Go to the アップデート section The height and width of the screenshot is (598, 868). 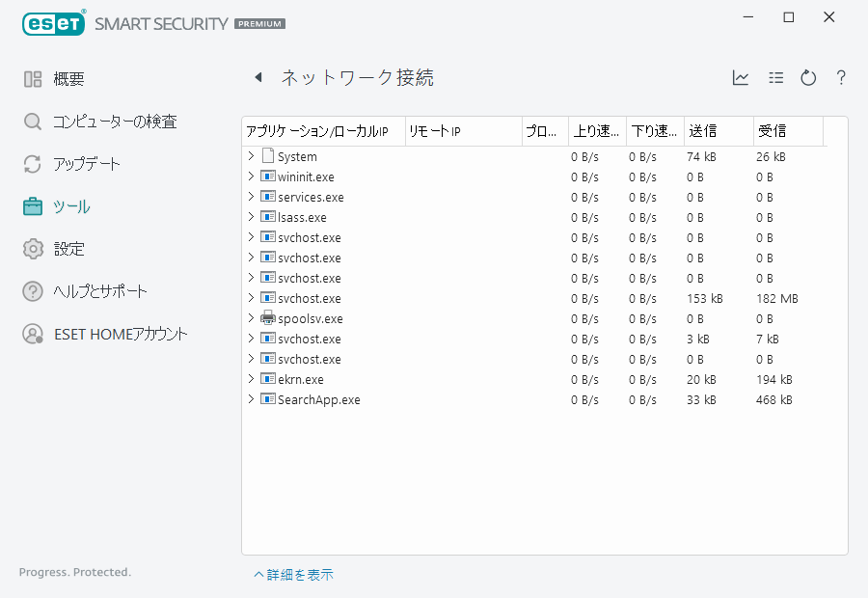[86, 164]
